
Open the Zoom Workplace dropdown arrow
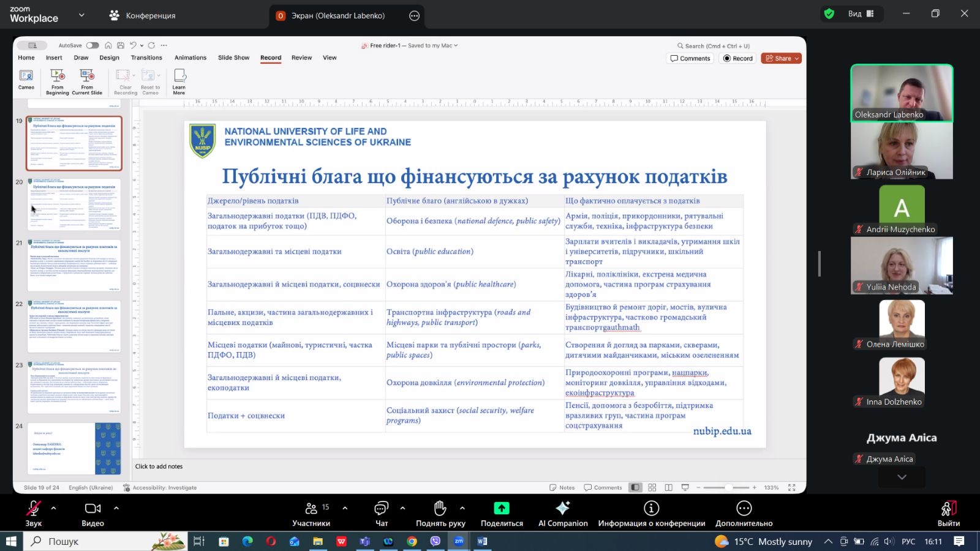[x=81, y=15]
